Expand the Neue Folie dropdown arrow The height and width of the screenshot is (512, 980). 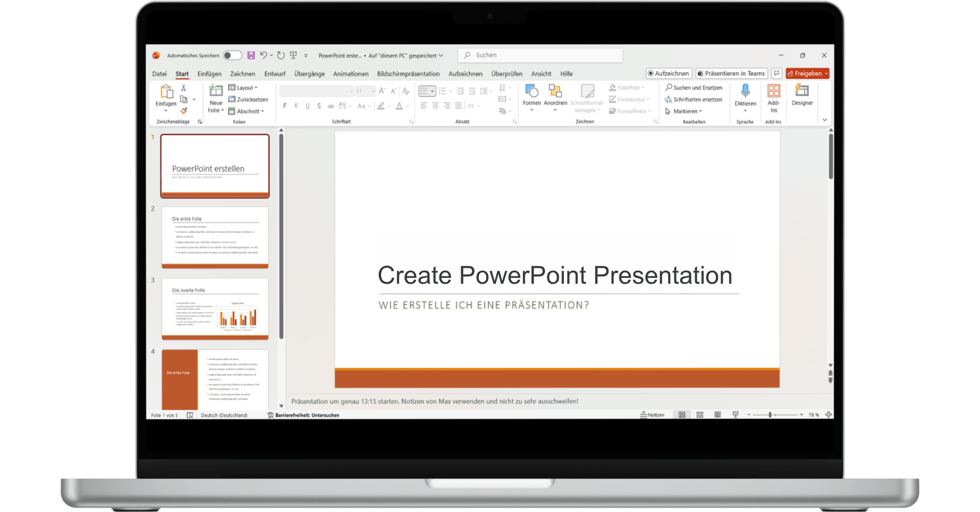(222, 110)
